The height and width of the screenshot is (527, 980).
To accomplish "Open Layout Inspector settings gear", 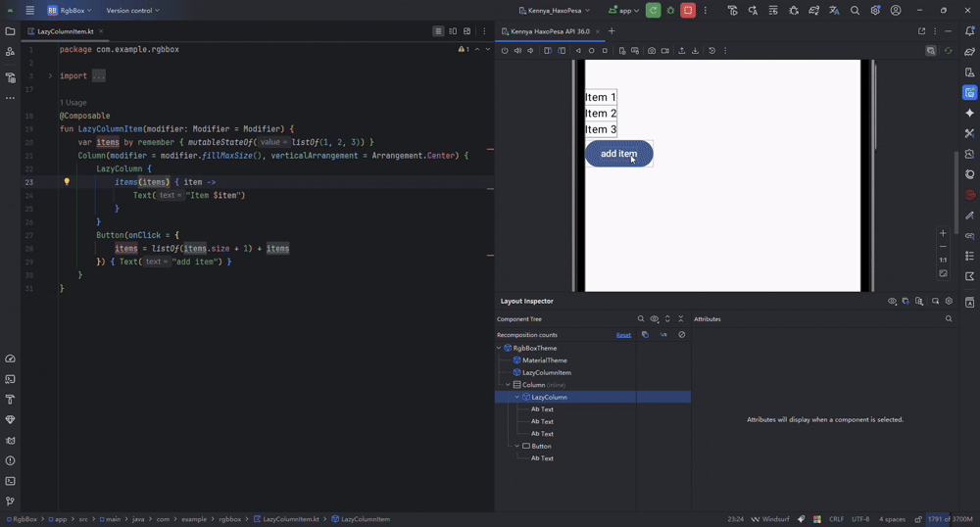I will coord(949,301).
